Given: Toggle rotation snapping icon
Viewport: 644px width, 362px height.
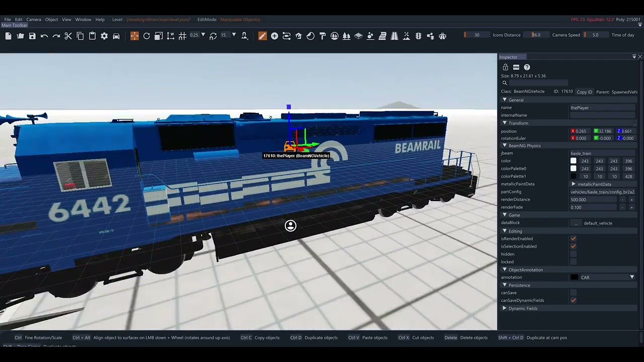Looking at the screenshot, I should pyautogui.click(x=213, y=36).
